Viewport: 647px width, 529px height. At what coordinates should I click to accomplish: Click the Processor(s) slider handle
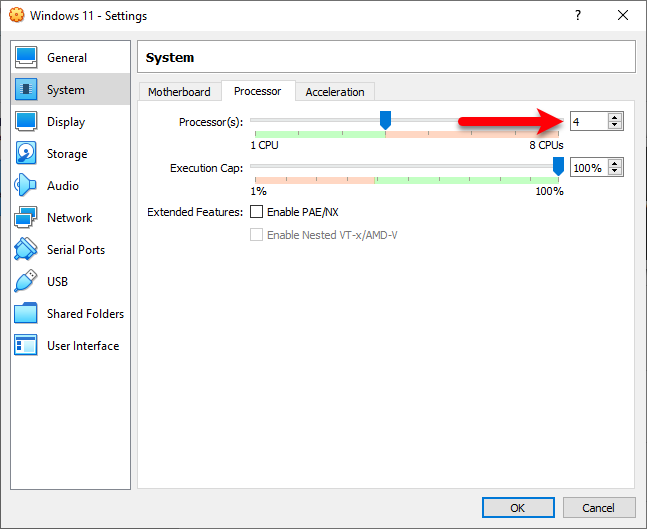[x=385, y=120]
